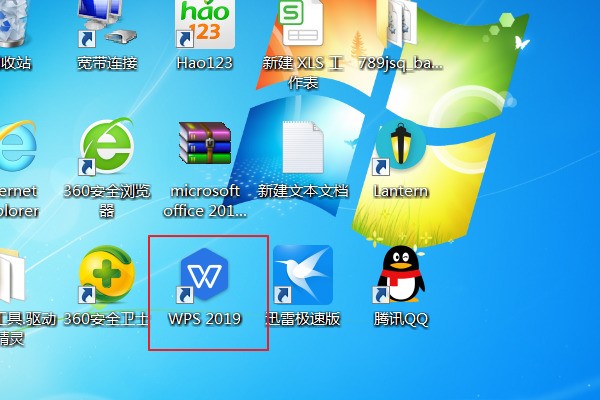The image size is (600, 400).
Task: Click the 新建 XLS 工作表 spreadsheet icon
Action: [303, 24]
